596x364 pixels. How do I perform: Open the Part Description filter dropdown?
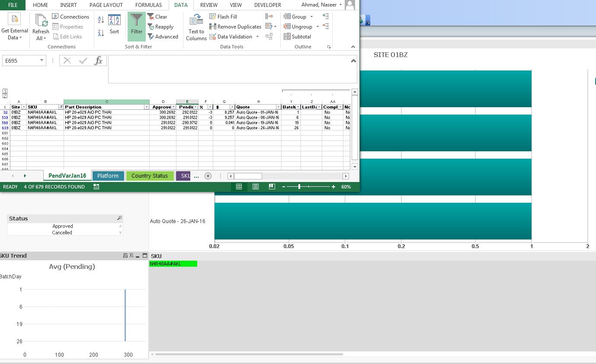pos(147,107)
